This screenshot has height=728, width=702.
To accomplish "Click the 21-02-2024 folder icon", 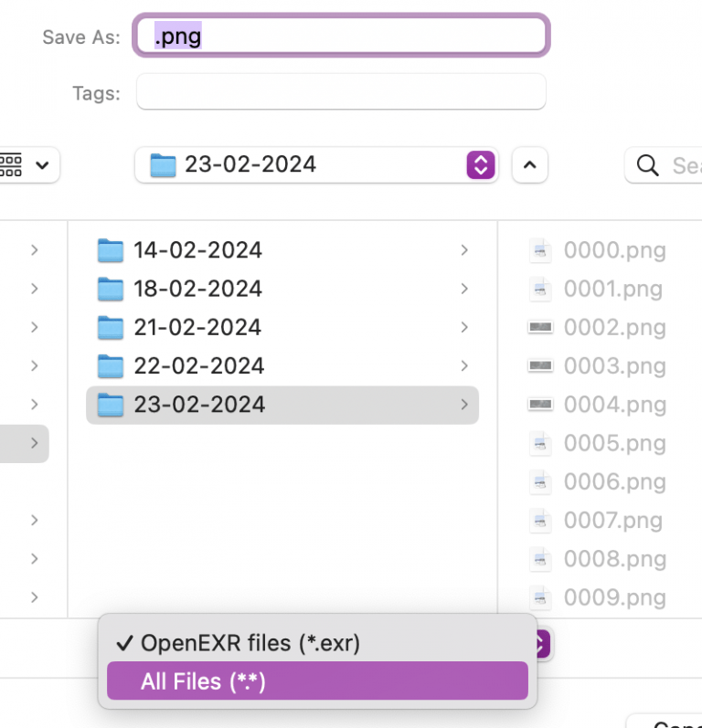I will coord(111,327).
